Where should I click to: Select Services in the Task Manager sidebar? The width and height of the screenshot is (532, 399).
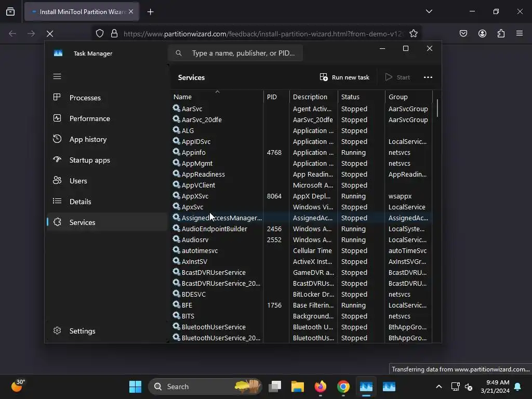click(x=107, y=222)
